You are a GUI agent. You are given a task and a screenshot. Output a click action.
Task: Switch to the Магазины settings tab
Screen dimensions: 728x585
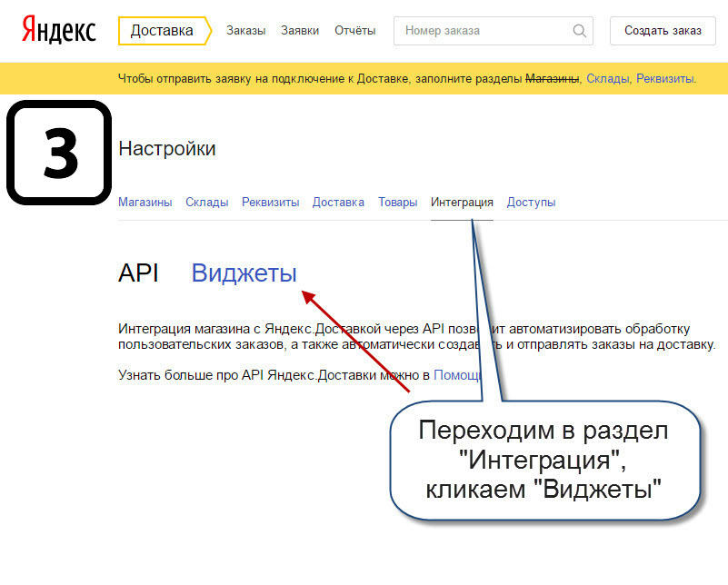[x=145, y=203]
